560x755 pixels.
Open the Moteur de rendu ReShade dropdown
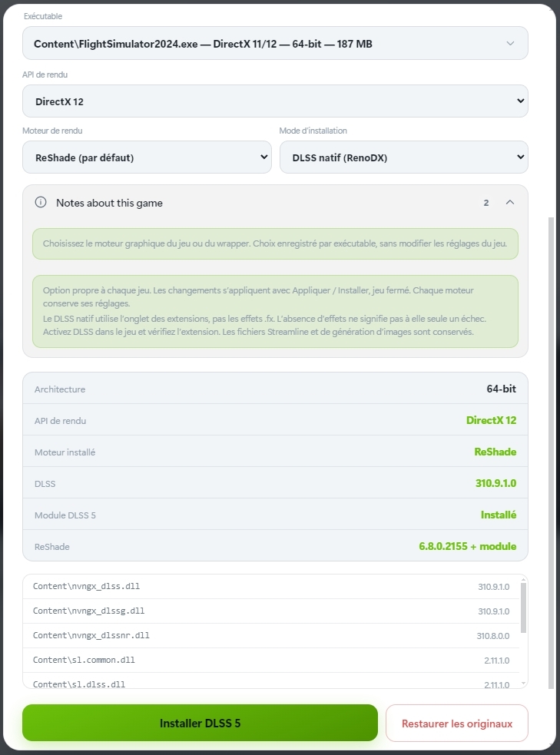point(147,157)
